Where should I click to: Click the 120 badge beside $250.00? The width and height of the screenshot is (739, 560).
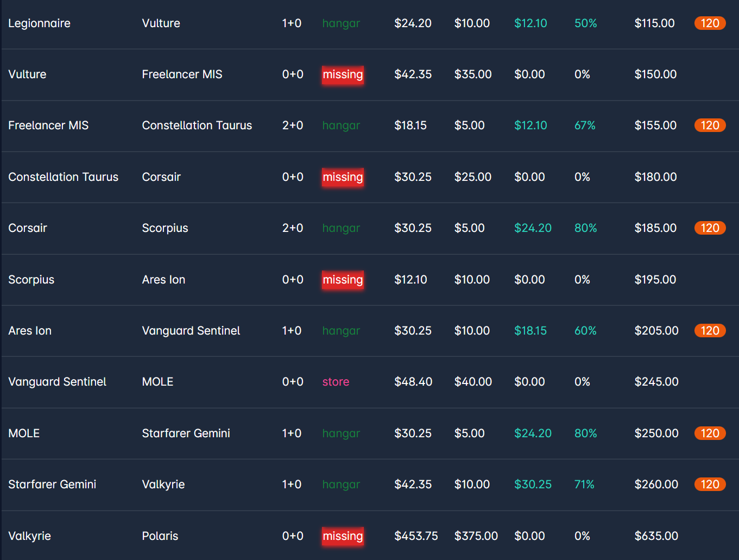click(x=710, y=433)
